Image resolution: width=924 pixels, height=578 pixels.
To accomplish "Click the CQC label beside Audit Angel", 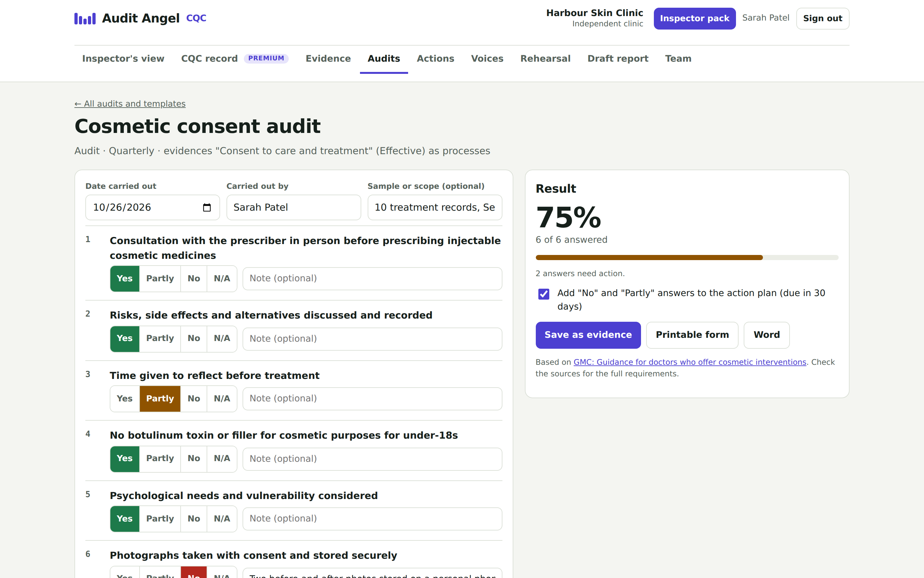I will coord(196,18).
